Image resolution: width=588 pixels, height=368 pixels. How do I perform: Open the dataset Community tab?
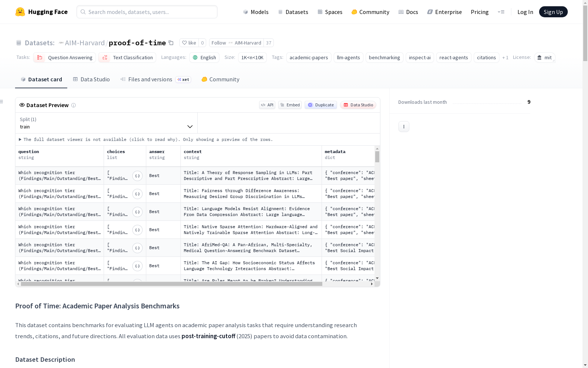[220, 79]
